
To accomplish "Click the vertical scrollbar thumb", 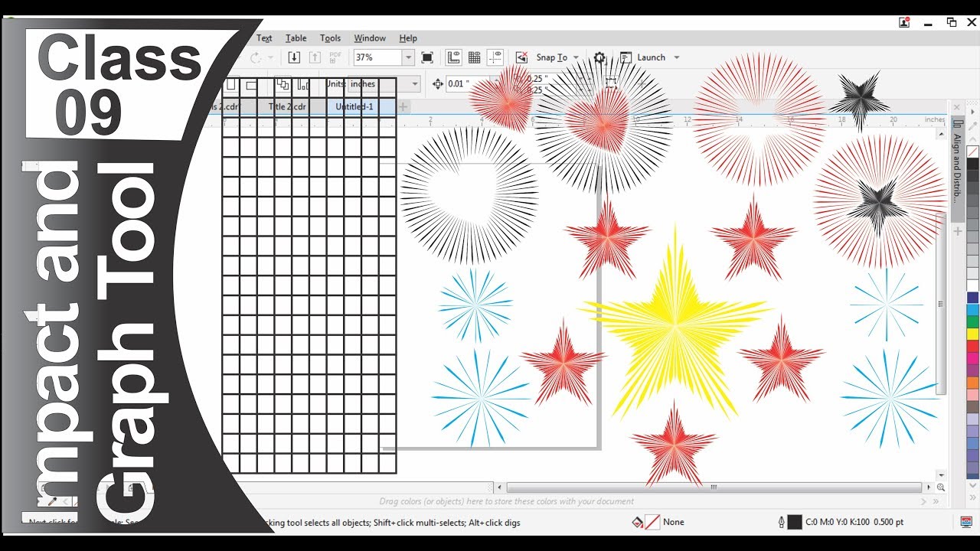I will tap(941, 304).
